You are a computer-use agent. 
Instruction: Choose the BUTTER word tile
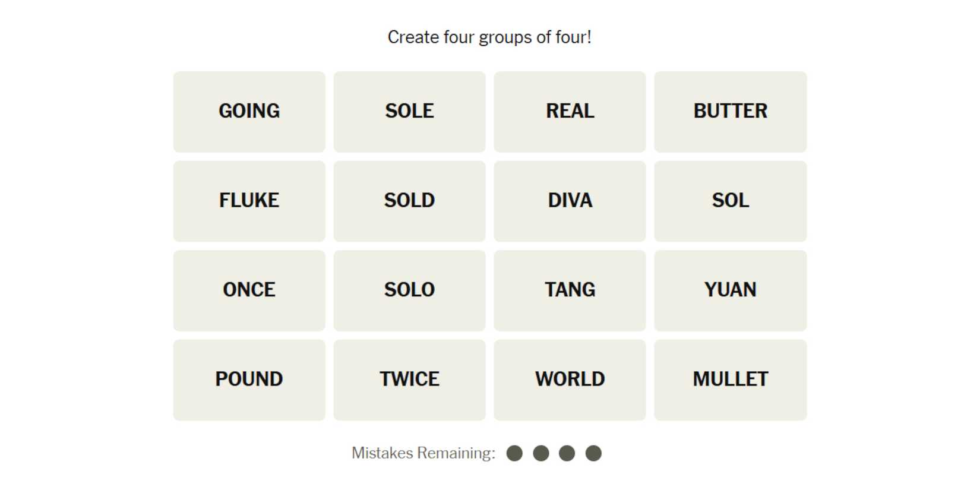point(730,112)
